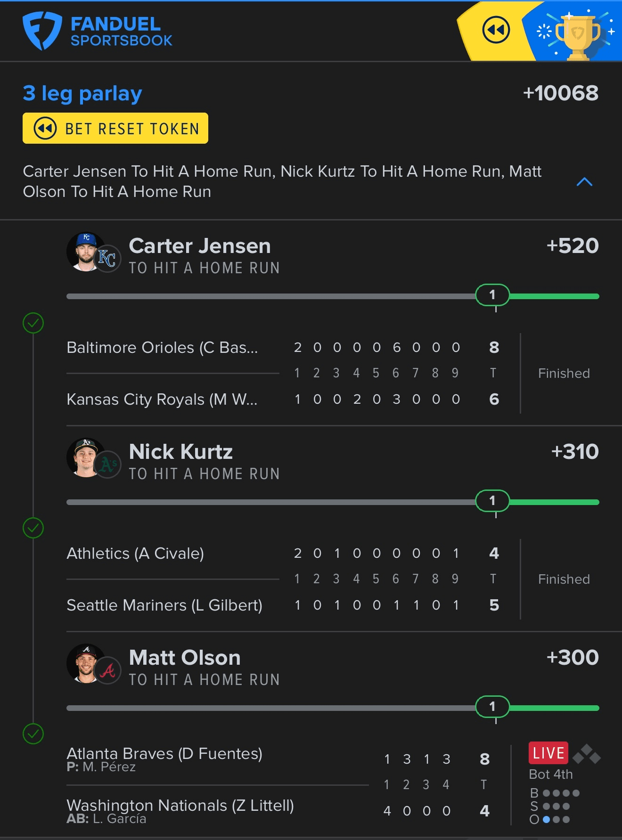The image size is (622, 840).
Task: Tap the Kansas City Royals team logo
Action: tap(107, 259)
